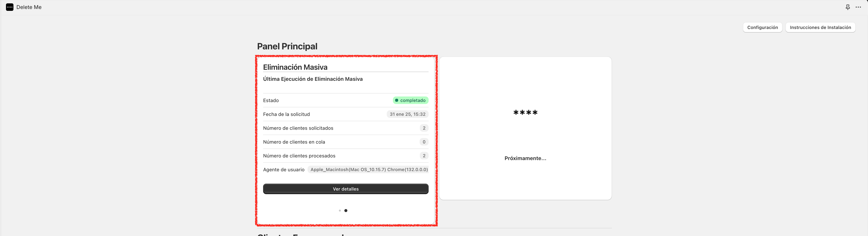Click the Agente de usuario label
Image resolution: width=868 pixels, height=236 pixels.
pyautogui.click(x=284, y=169)
